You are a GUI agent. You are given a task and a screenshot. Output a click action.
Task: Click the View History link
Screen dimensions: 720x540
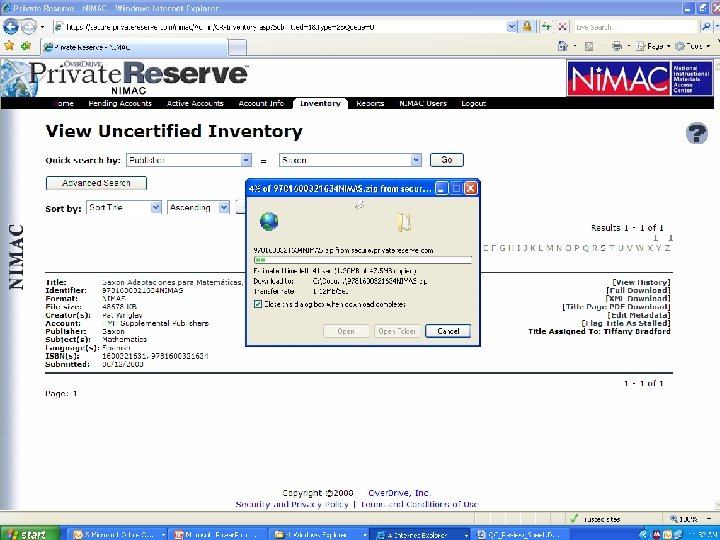point(641,282)
